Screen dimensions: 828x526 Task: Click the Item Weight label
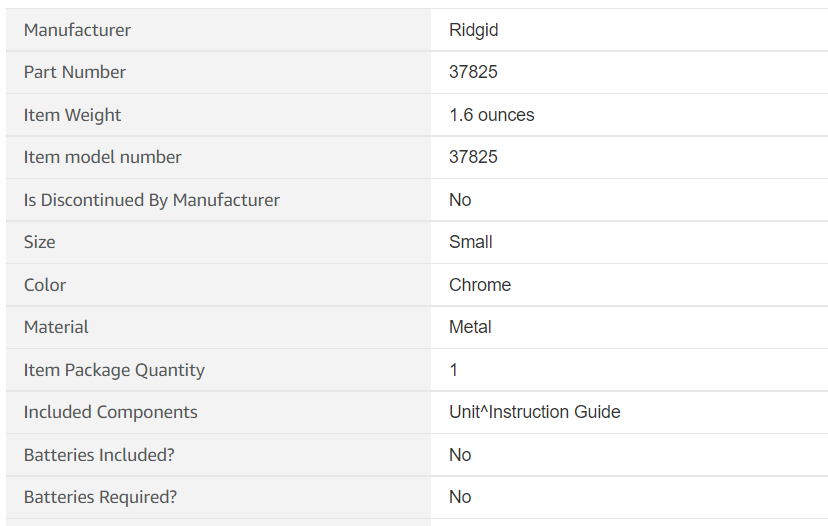coord(72,115)
